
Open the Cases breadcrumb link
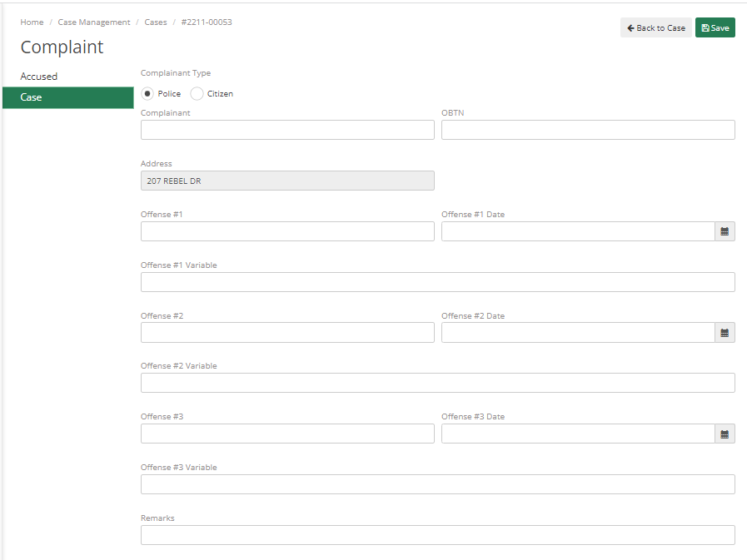[156, 22]
